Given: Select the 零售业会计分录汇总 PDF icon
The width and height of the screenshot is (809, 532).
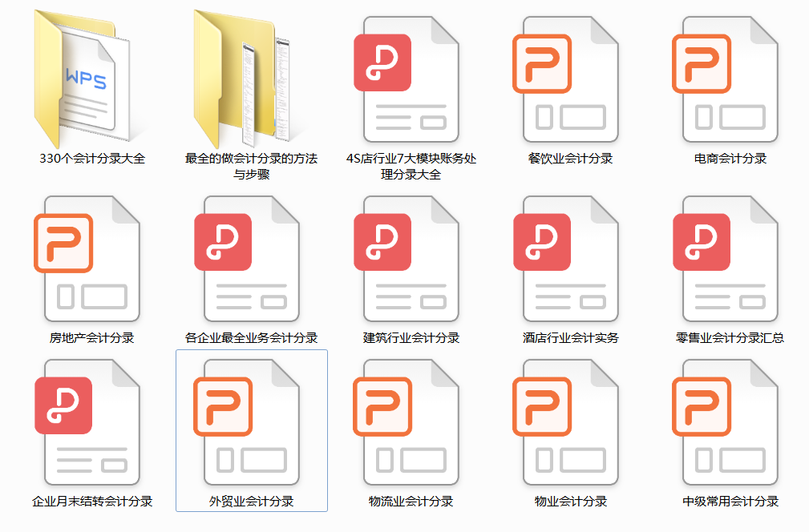Looking at the screenshot, I should point(726,259).
